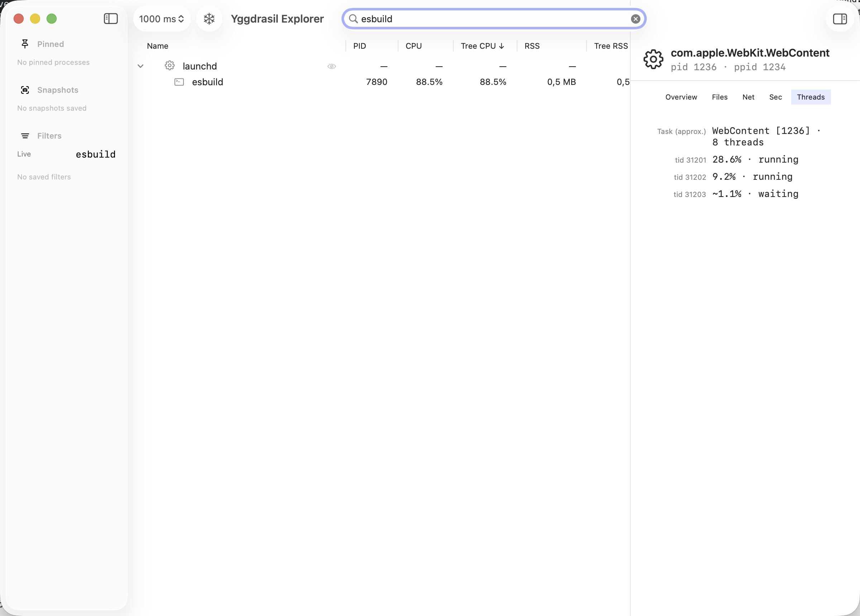Sort by Tree CPU column
The height and width of the screenshot is (616, 860).
point(482,46)
